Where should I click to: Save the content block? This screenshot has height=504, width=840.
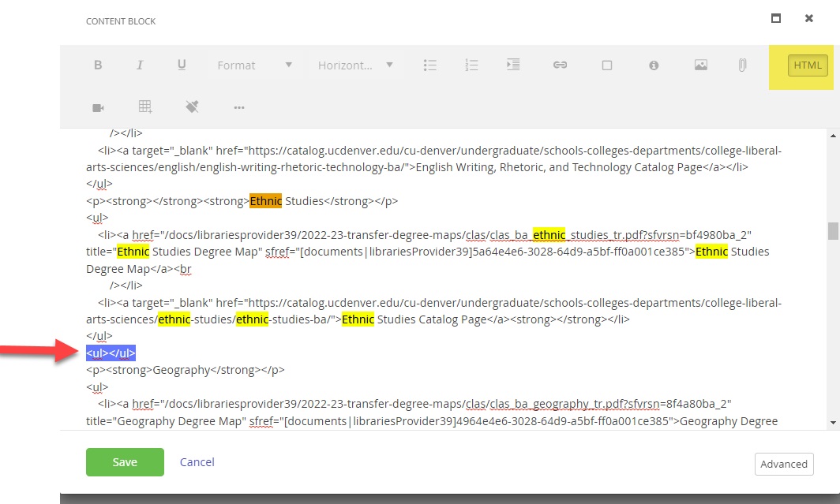124,462
